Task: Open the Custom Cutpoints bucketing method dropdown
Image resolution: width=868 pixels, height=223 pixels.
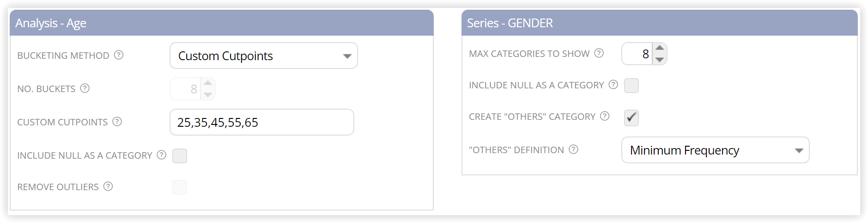Action: (x=264, y=56)
